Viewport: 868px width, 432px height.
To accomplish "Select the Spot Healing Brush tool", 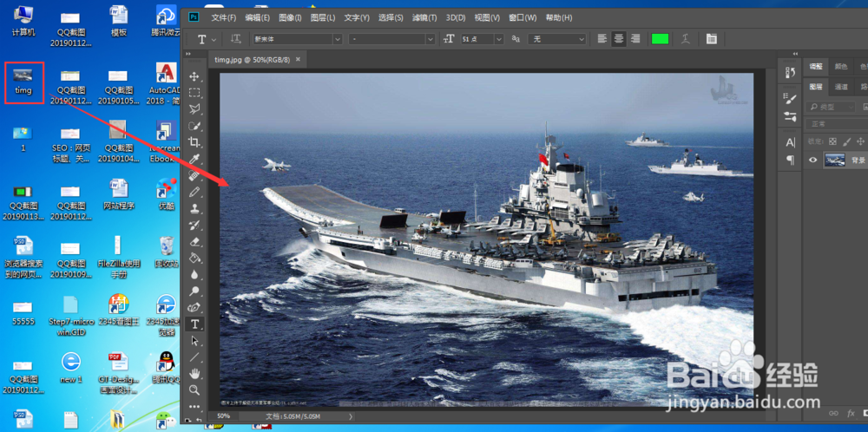I will coord(194,175).
